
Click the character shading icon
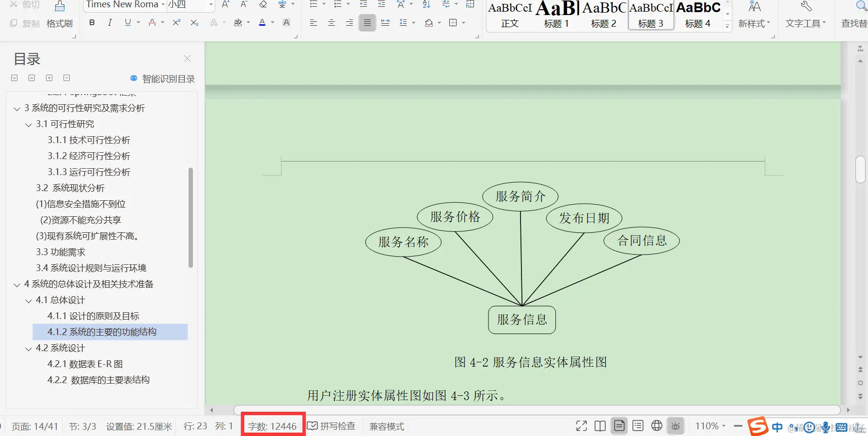[286, 23]
